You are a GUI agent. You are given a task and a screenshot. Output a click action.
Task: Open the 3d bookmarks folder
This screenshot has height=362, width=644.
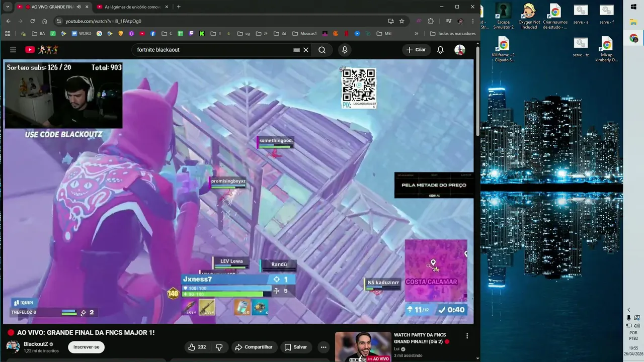pyautogui.click(x=280, y=34)
